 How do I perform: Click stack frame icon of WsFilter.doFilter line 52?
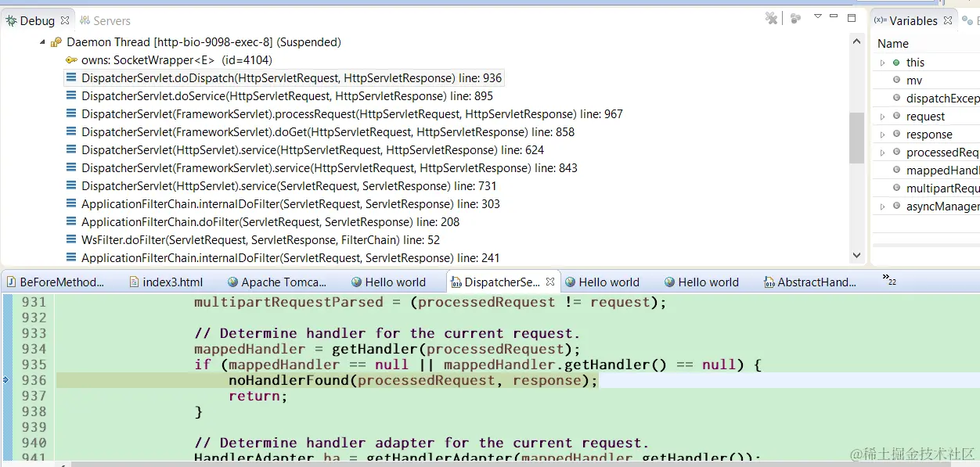coord(71,240)
